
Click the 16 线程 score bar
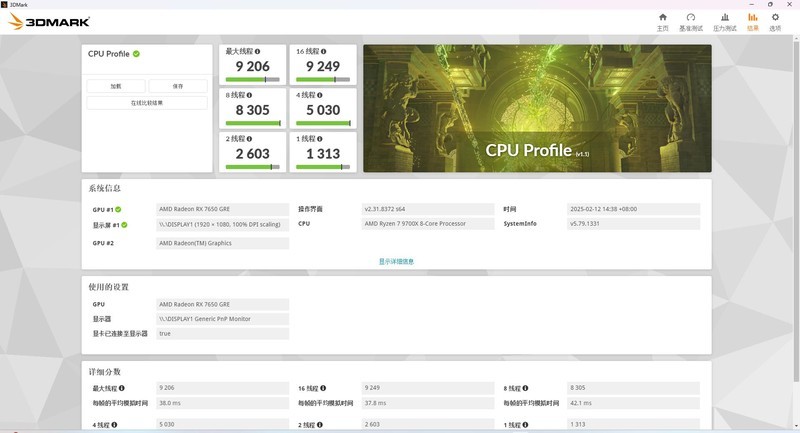tap(323, 80)
